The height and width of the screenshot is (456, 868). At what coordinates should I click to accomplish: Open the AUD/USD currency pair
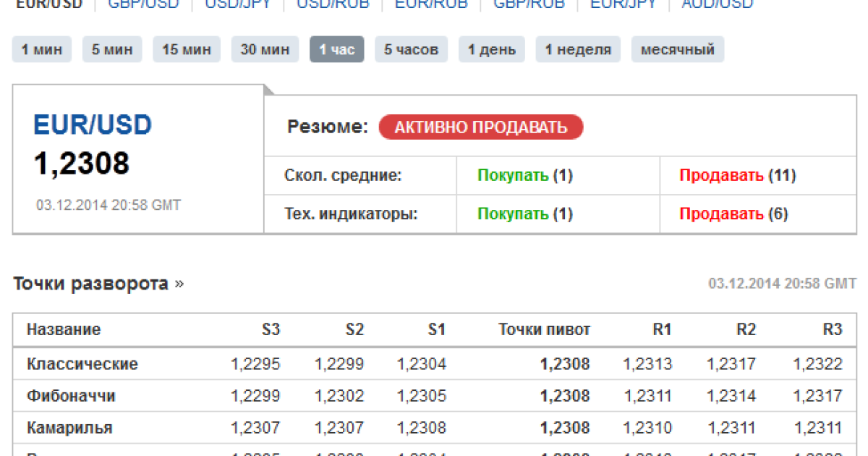pyautogui.click(x=718, y=4)
